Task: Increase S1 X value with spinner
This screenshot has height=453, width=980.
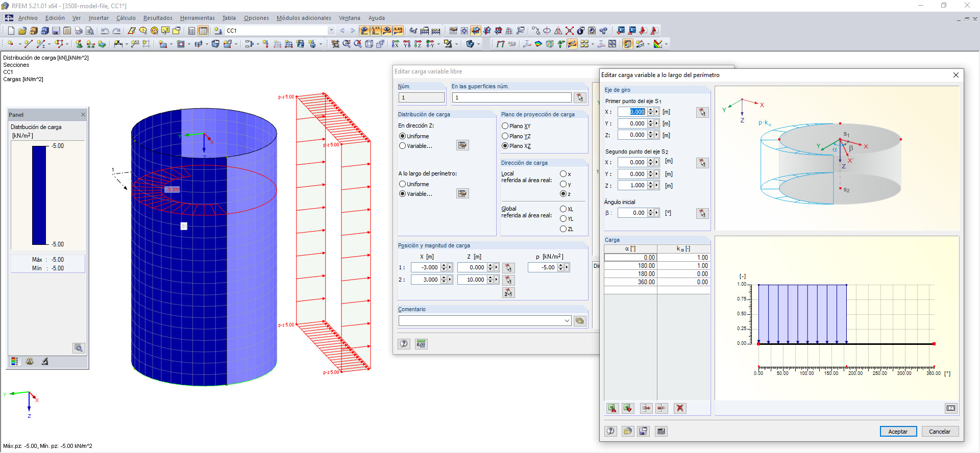Action: [x=650, y=110]
